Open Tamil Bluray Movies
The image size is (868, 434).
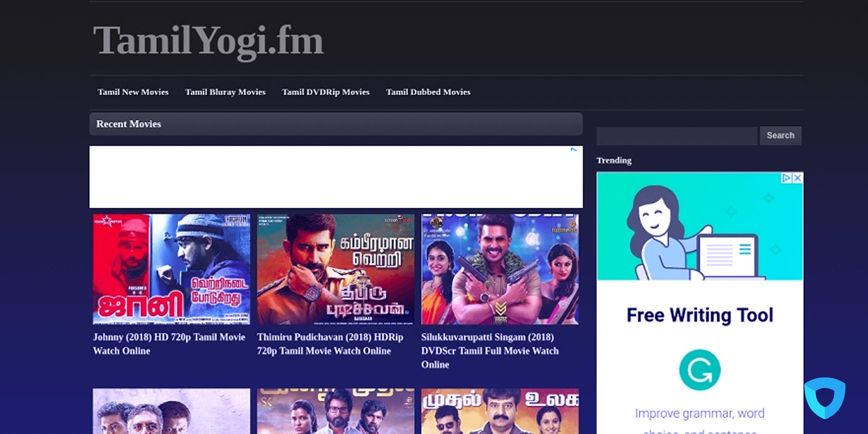tap(225, 92)
